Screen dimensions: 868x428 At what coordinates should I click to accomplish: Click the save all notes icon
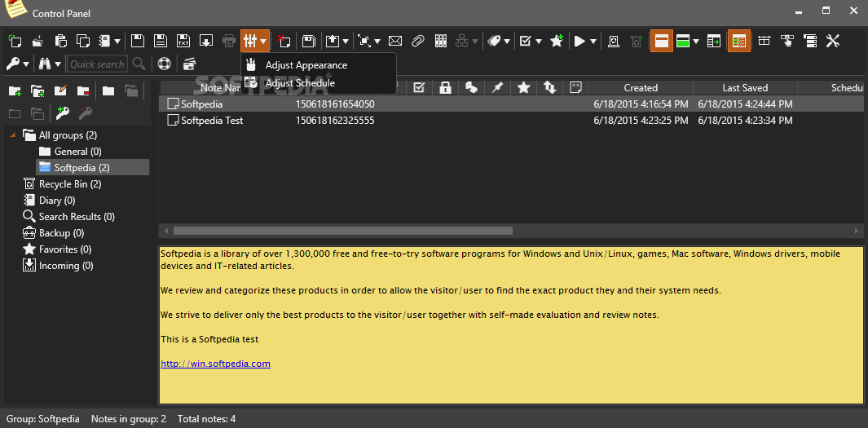click(308, 41)
